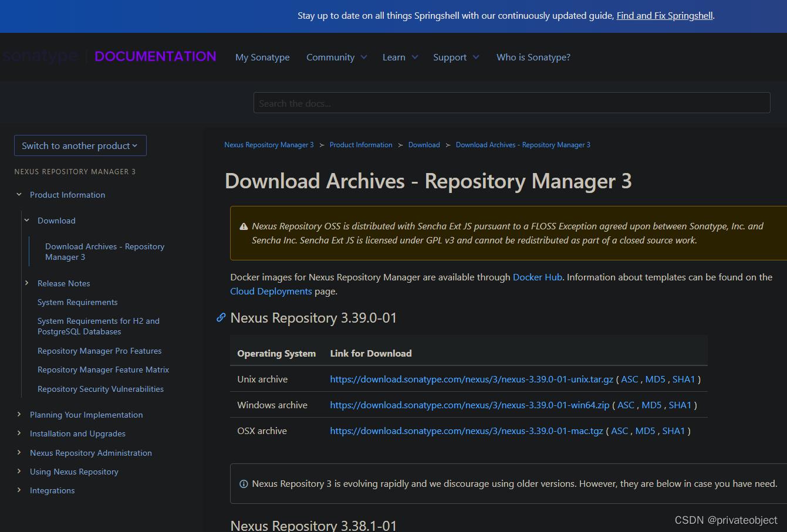Click the DOCUMENTATION logo text
Image resolution: width=787 pixels, height=532 pixels.
[x=156, y=56]
